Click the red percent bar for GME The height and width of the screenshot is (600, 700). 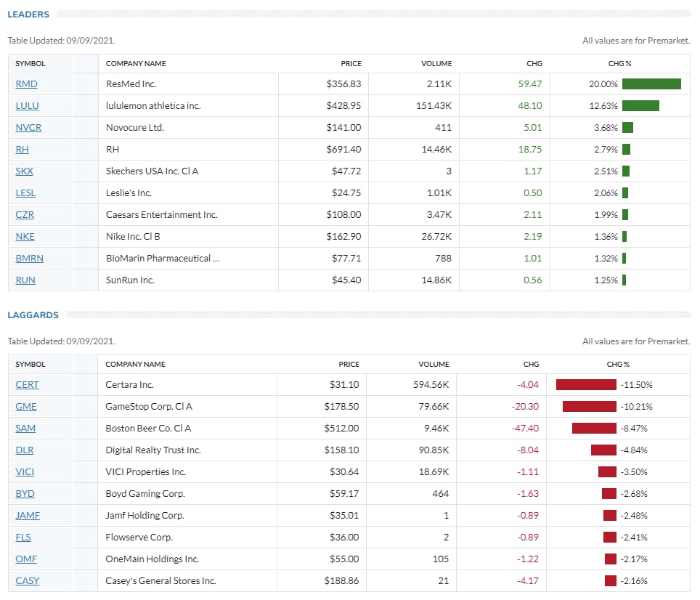(590, 407)
